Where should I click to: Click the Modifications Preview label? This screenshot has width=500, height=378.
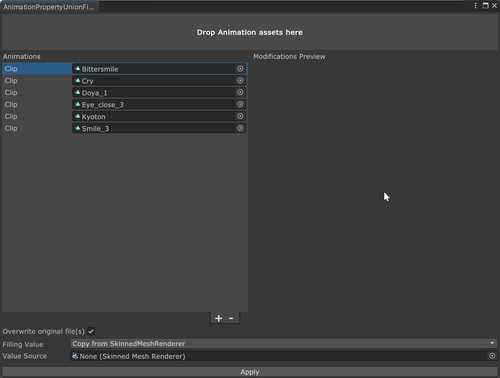point(289,56)
